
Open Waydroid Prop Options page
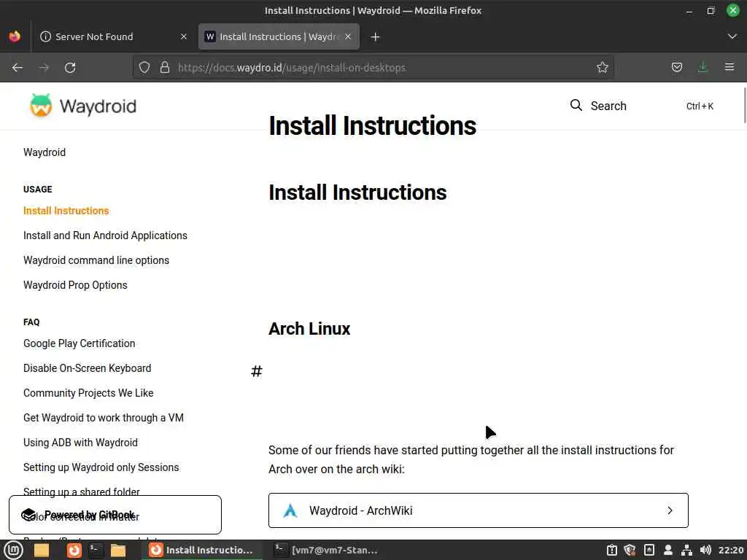75,285
